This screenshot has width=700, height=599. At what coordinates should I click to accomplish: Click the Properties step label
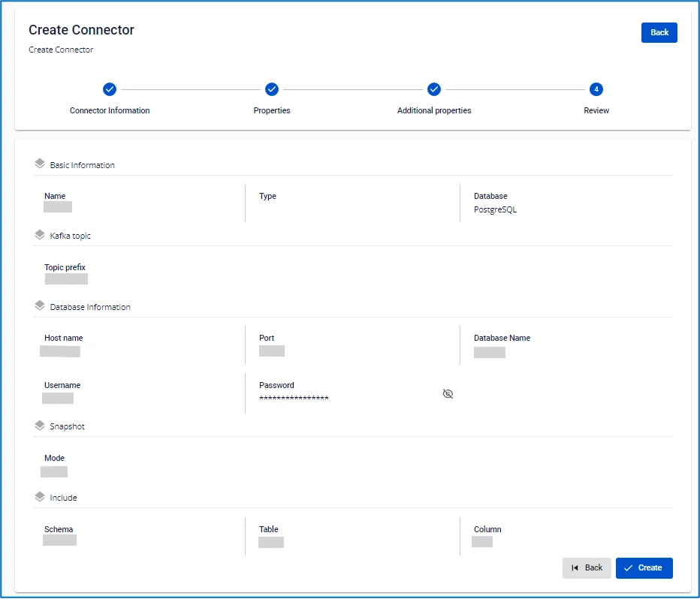pyautogui.click(x=272, y=110)
